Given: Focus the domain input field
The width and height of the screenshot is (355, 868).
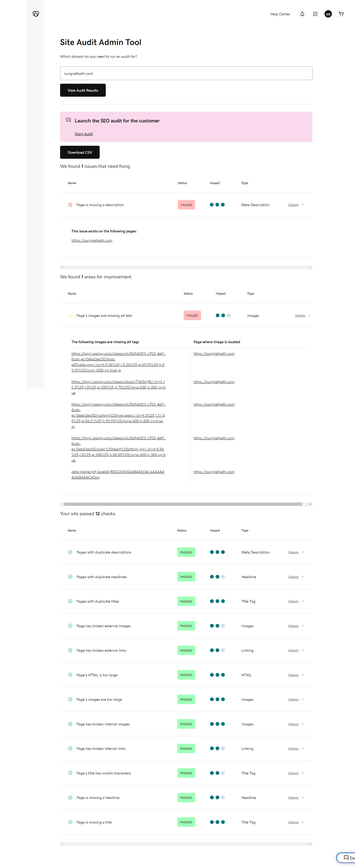Looking at the screenshot, I should coord(186,74).
